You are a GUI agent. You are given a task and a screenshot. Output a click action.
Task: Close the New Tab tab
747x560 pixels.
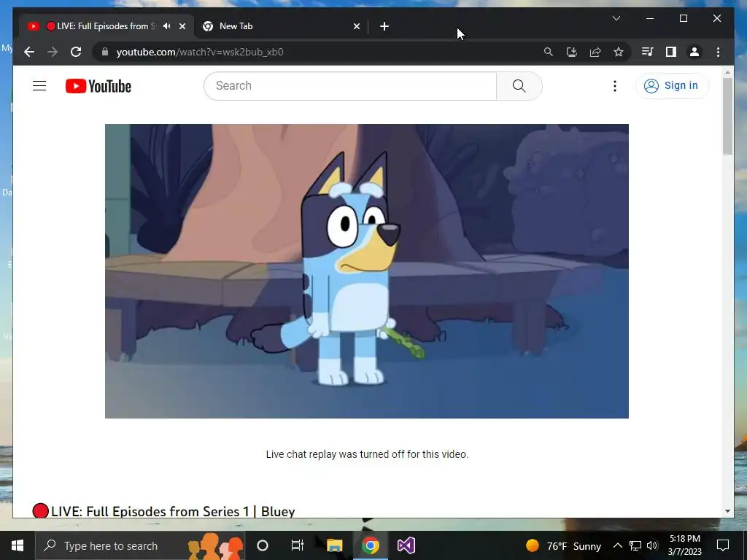tap(356, 26)
